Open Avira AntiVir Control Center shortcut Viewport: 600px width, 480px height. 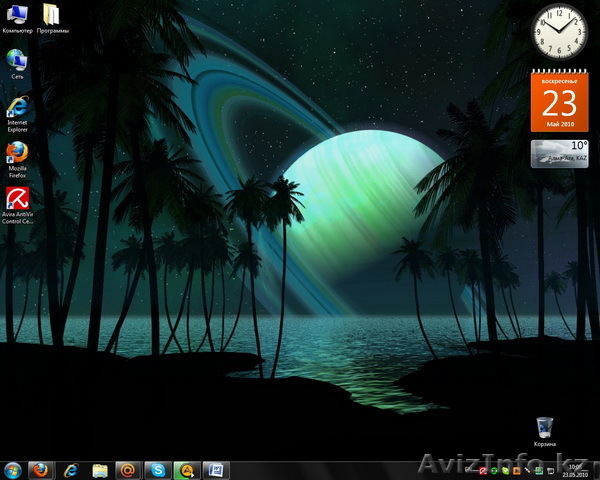point(17,198)
